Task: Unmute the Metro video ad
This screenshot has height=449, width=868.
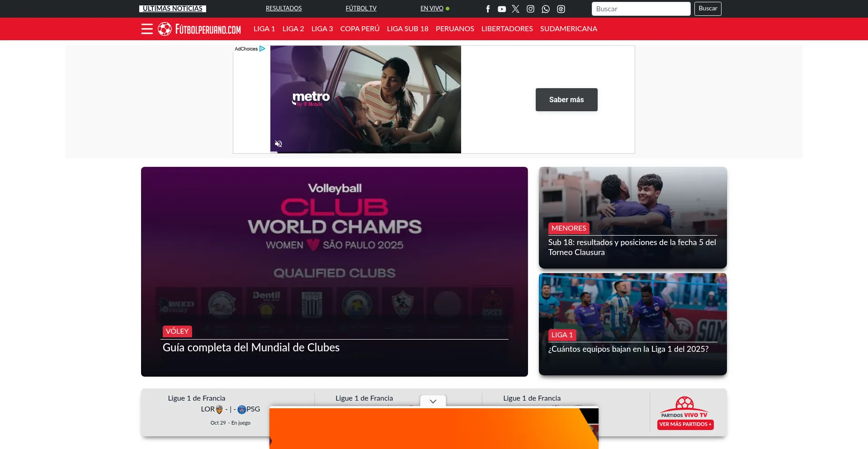Action: pyautogui.click(x=278, y=144)
